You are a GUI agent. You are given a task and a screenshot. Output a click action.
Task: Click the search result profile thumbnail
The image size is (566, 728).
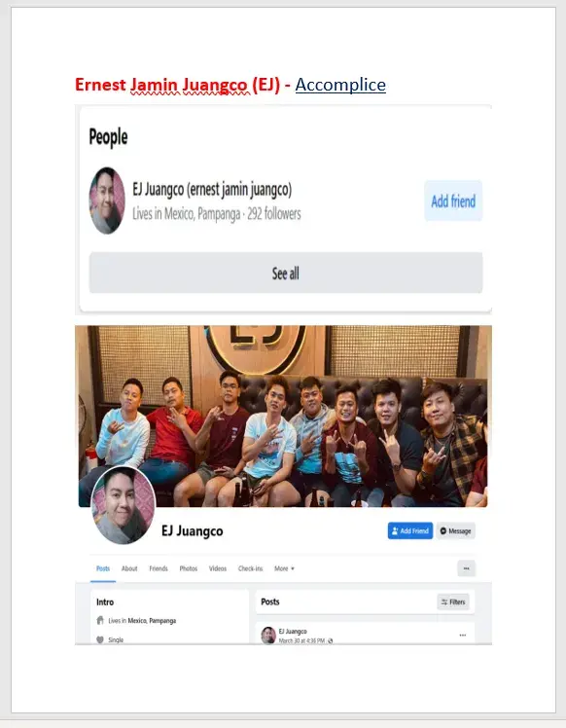(107, 200)
